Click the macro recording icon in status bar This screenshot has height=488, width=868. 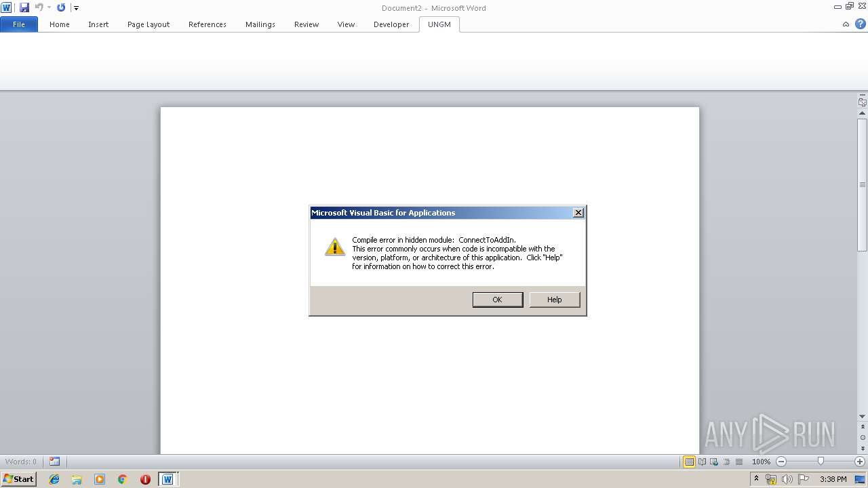pyautogui.click(x=54, y=462)
